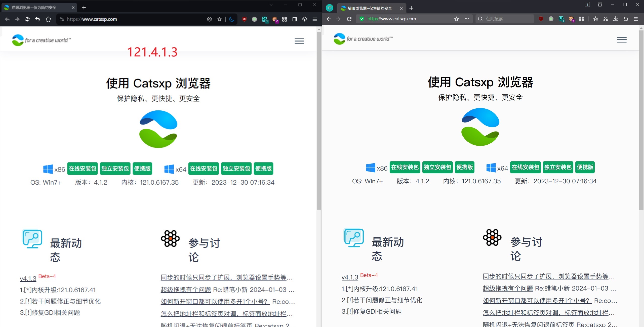This screenshot has height=327, width=644.
Task: Open new tab in left browser window
Action: 84,8
